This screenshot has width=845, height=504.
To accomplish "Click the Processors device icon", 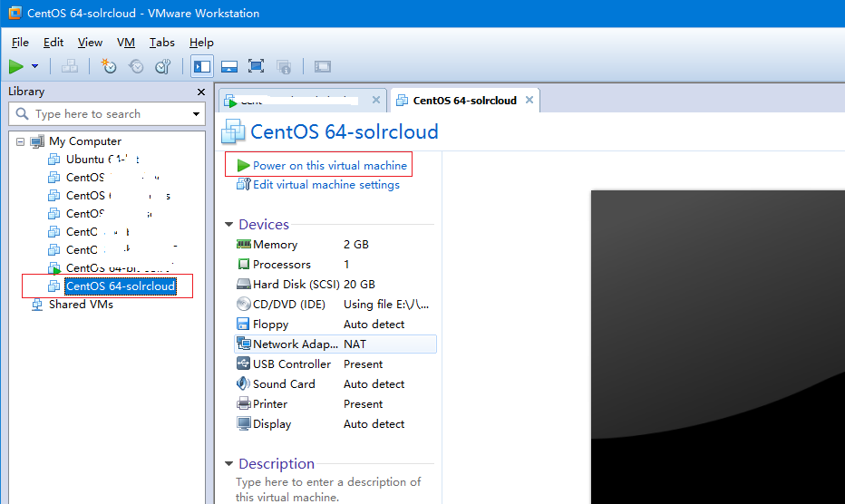I will (244, 264).
